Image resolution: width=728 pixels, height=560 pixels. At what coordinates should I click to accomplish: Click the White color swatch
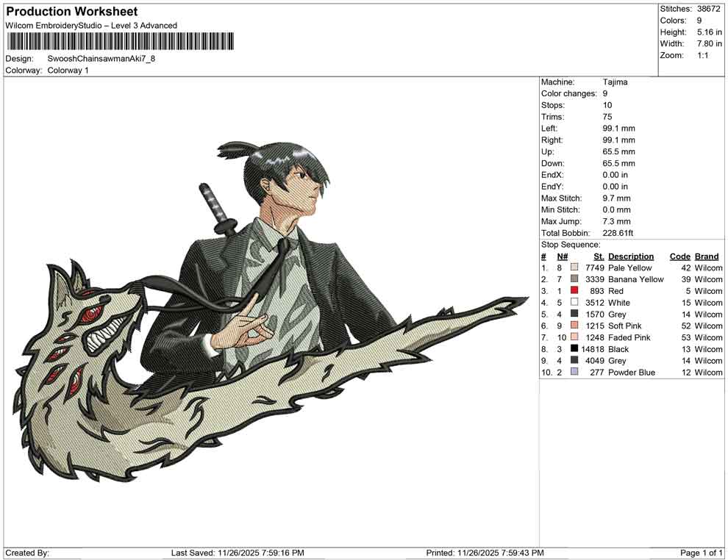coord(575,302)
